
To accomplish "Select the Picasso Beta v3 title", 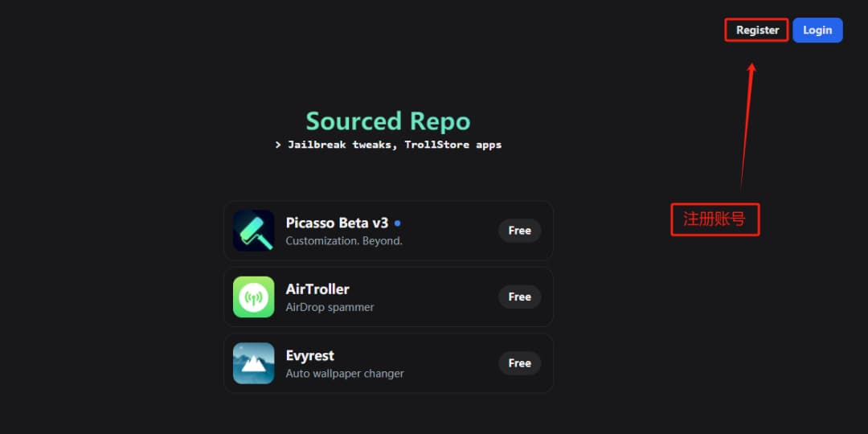I will click(x=337, y=223).
